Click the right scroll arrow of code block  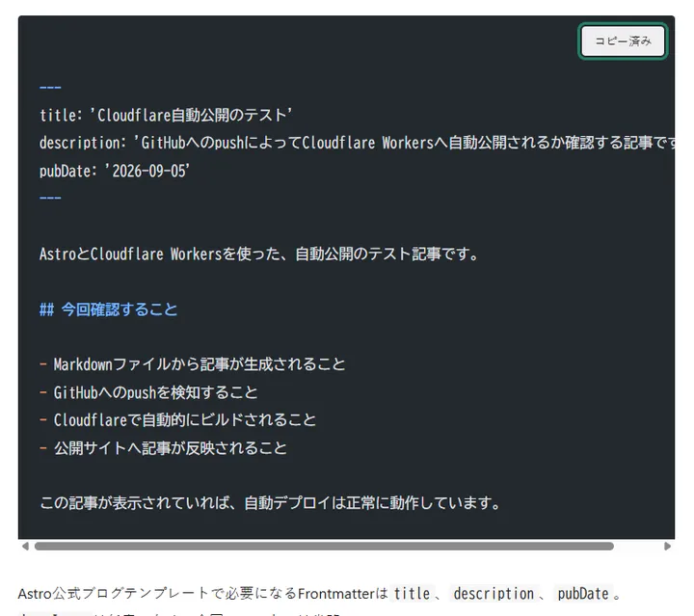(x=667, y=546)
